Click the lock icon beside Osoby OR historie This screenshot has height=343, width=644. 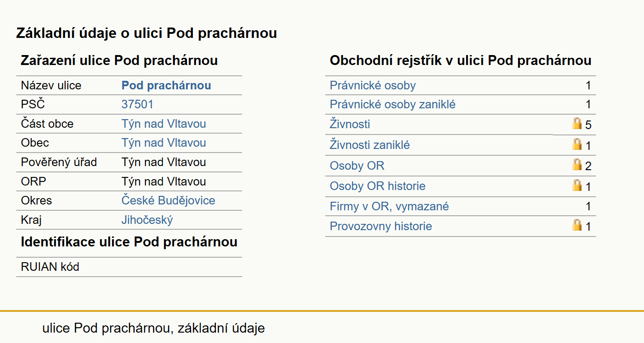point(577,185)
